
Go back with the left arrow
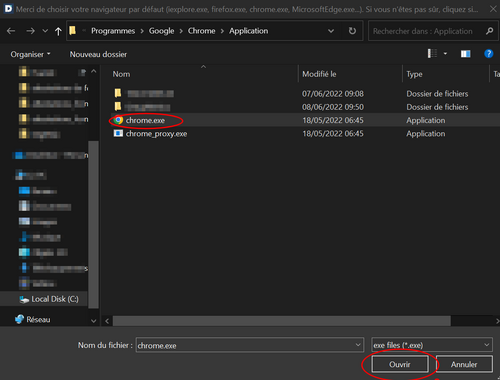coord(11,31)
